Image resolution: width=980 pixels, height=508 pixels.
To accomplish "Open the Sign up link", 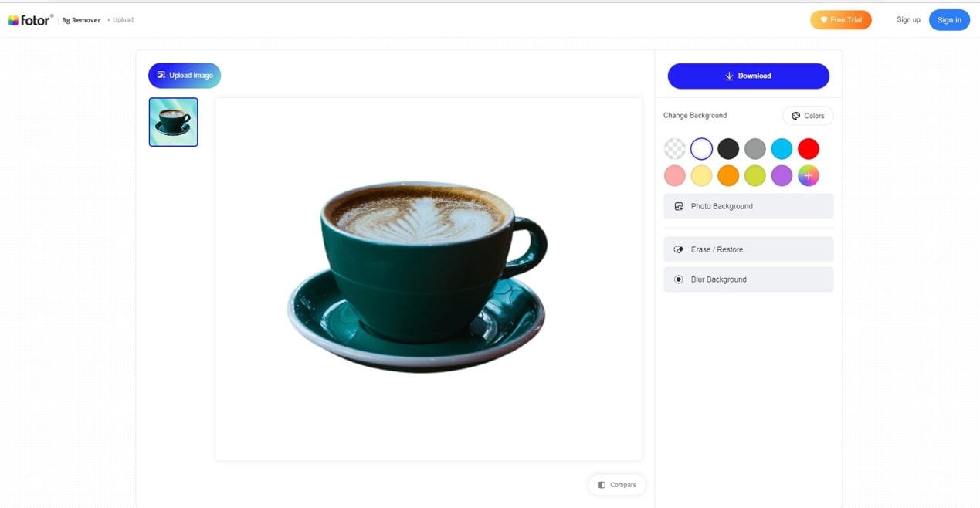I will point(908,20).
